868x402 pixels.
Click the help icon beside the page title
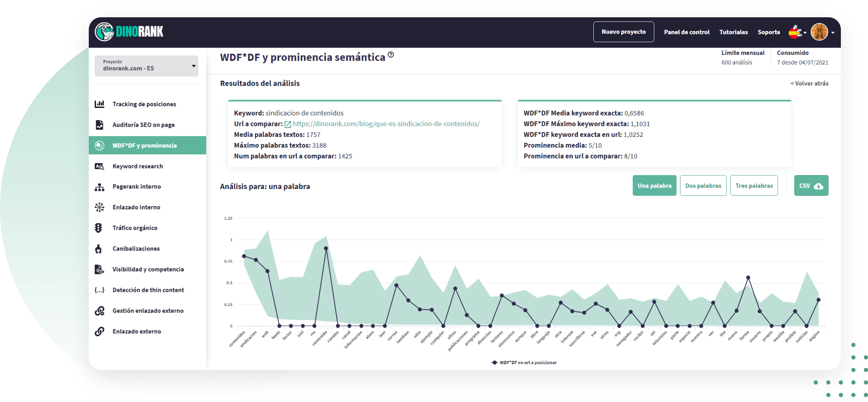[x=391, y=55]
